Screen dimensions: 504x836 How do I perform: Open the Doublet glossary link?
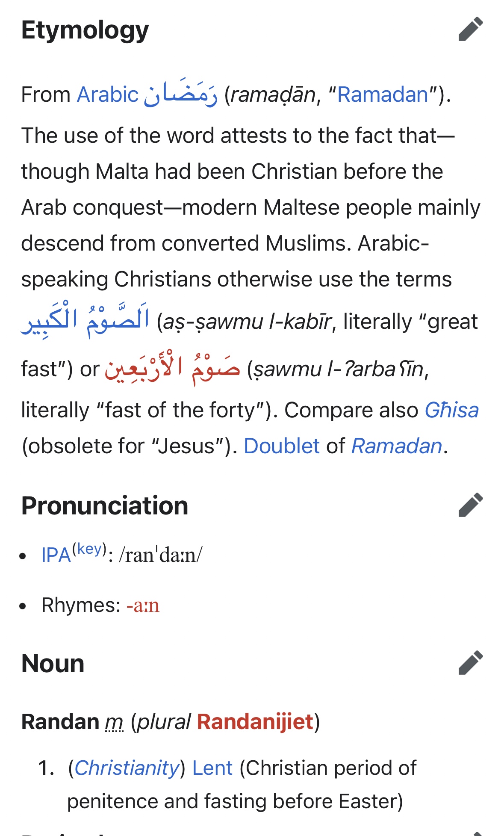281,446
